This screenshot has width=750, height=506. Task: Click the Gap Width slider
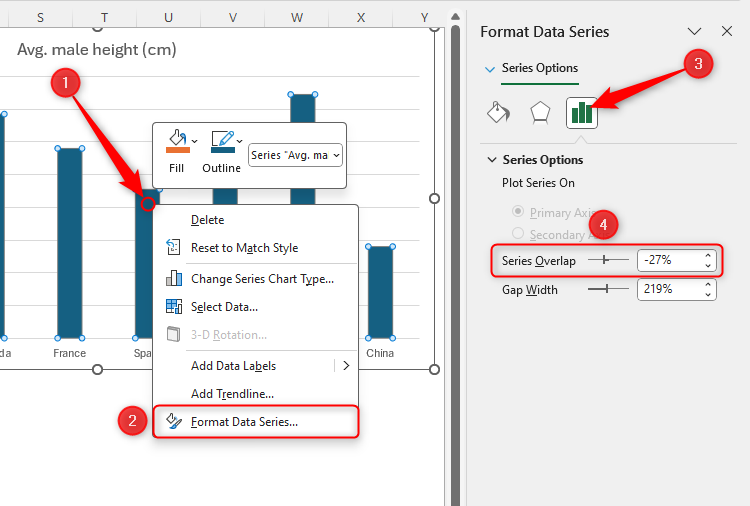pos(607,289)
